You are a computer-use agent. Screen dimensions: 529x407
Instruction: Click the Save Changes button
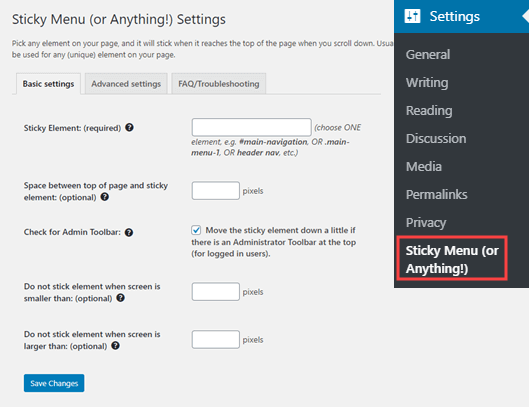coord(54,383)
